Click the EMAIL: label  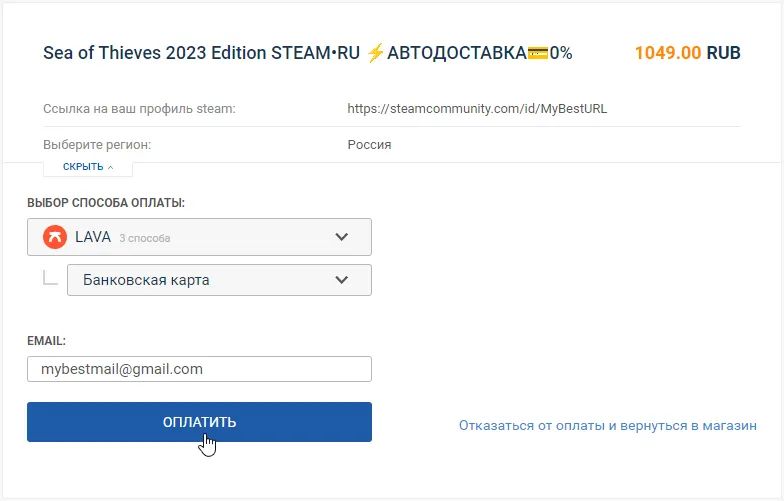click(46, 341)
